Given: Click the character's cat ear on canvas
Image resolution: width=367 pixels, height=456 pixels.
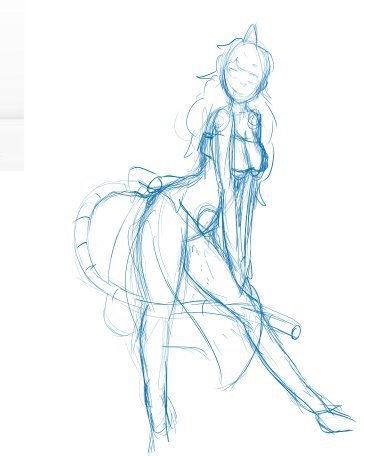Looking at the screenshot, I should pyautogui.click(x=252, y=34).
